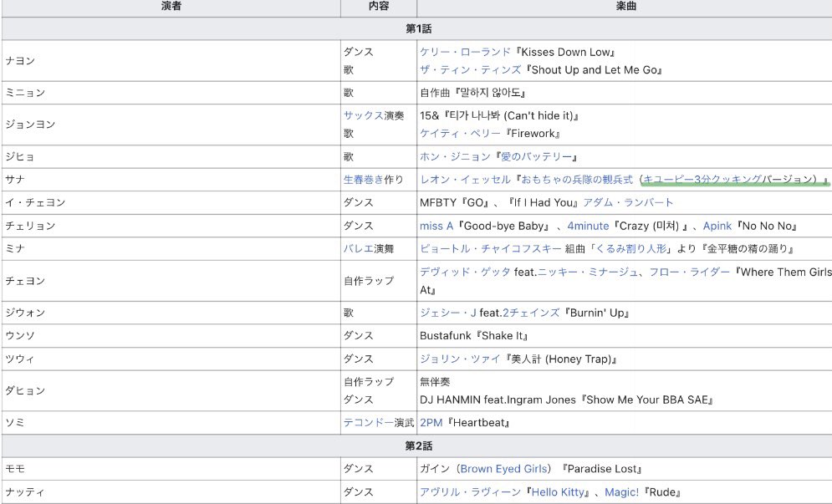Select the ツウィ performer cell

[x=171, y=359]
